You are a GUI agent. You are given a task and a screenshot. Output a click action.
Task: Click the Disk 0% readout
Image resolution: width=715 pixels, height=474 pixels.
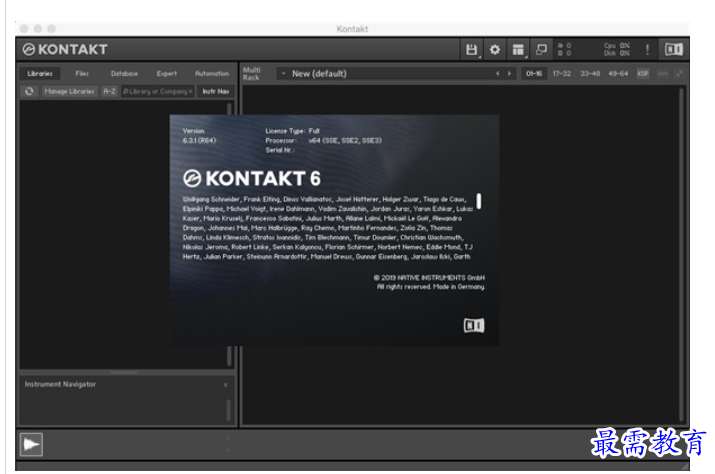click(617, 53)
